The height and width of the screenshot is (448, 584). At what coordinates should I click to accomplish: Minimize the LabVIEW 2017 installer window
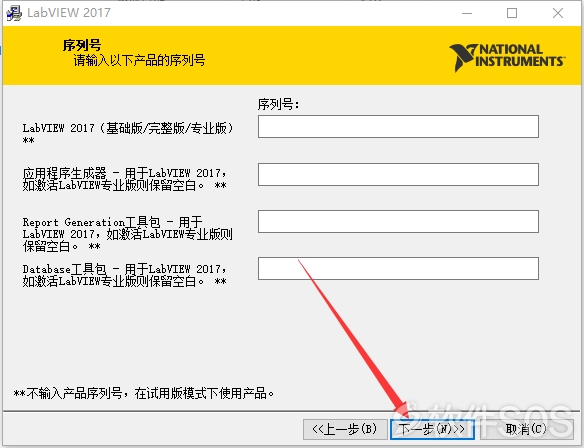(x=467, y=13)
